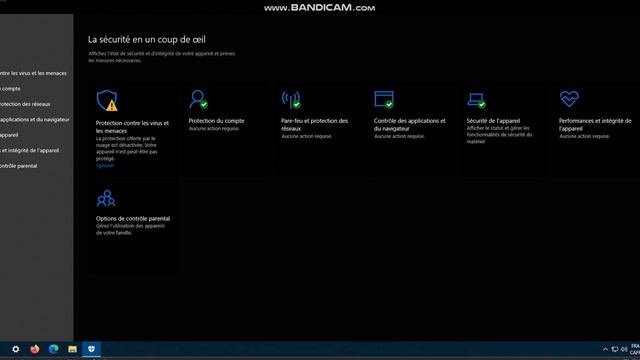Open the virus and threat protection shield icon
Screen dimensions: 640x360
(107, 100)
